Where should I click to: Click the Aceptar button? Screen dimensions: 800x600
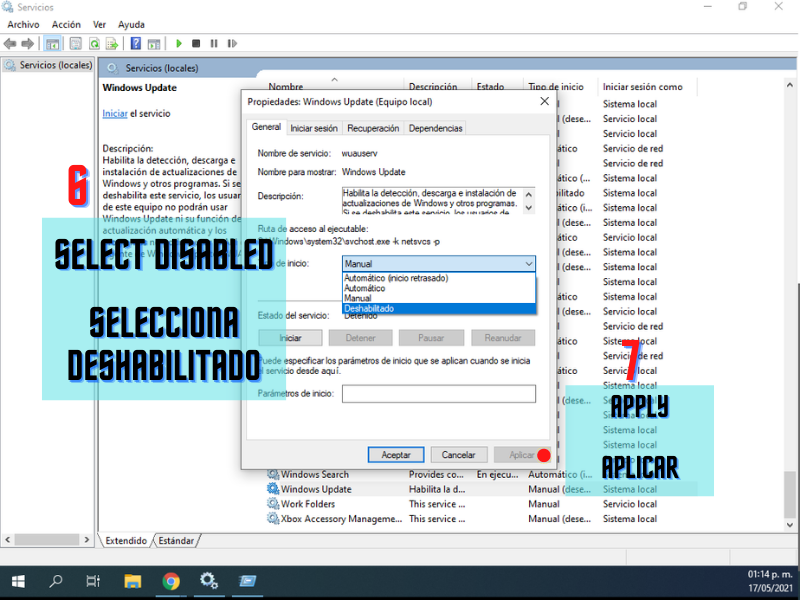pos(396,455)
